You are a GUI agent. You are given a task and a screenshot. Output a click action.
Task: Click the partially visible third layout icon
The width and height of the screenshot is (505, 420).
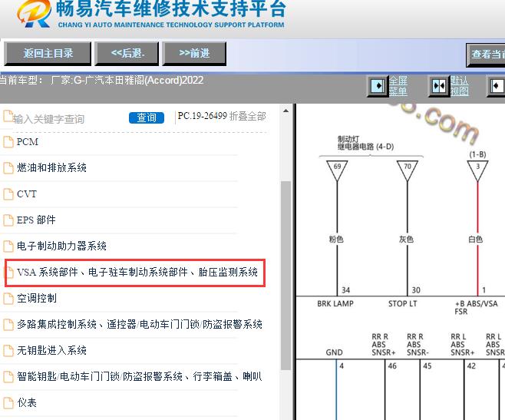tap(497, 86)
